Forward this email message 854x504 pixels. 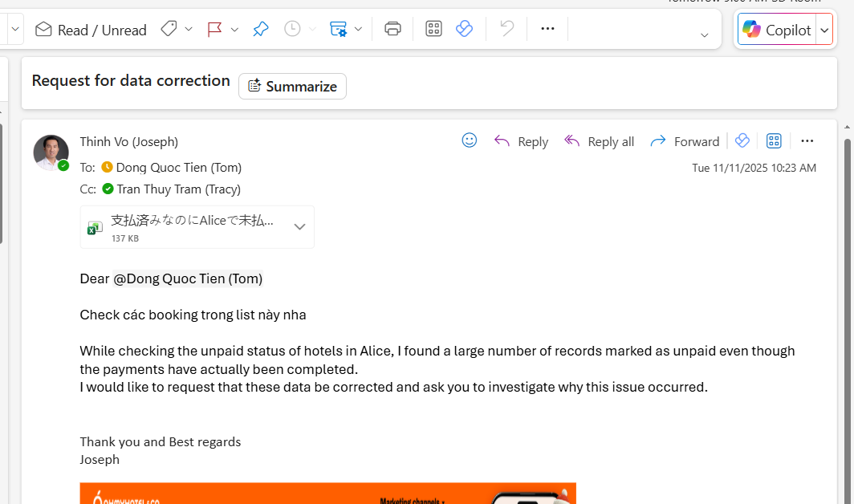point(685,141)
